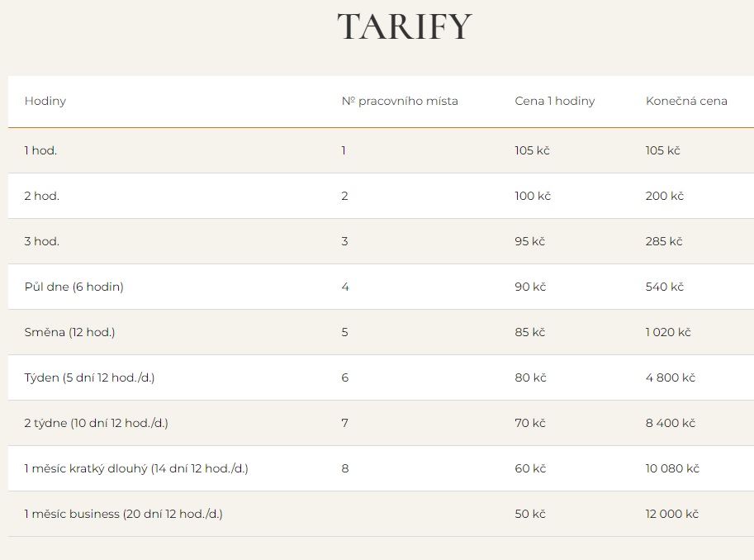Select the '№ pracovního místa' column header
Screen dimensions: 754x560
click(x=400, y=101)
